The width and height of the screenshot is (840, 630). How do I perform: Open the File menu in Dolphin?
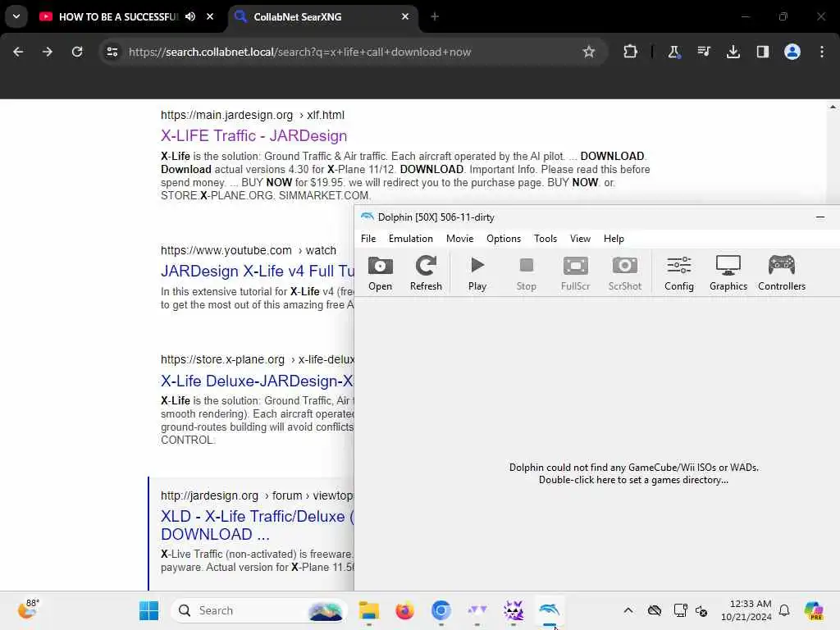(x=368, y=239)
